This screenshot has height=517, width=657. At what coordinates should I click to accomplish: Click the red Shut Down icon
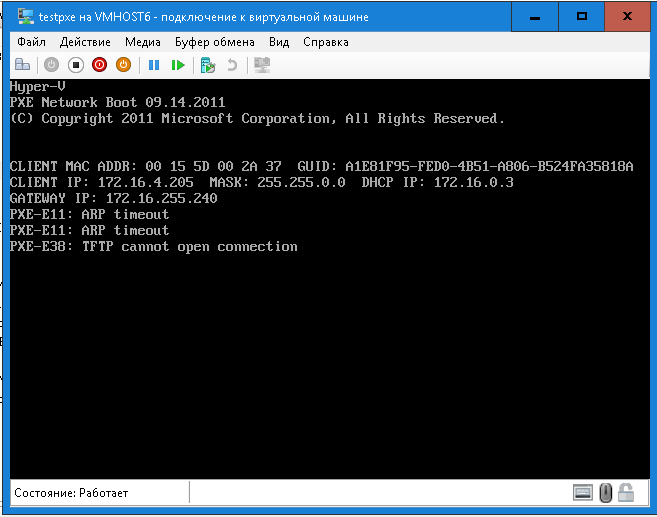(x=99, y=65)
